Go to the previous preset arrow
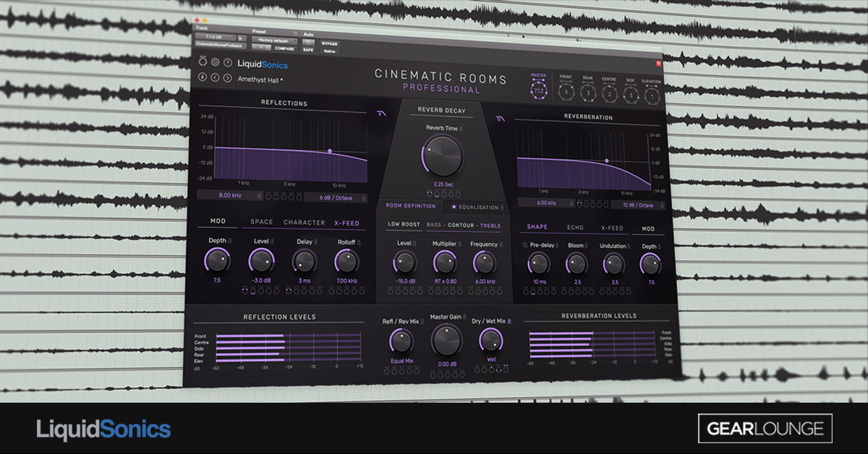Screen dimensions: 868x454 tap(215, 78)
